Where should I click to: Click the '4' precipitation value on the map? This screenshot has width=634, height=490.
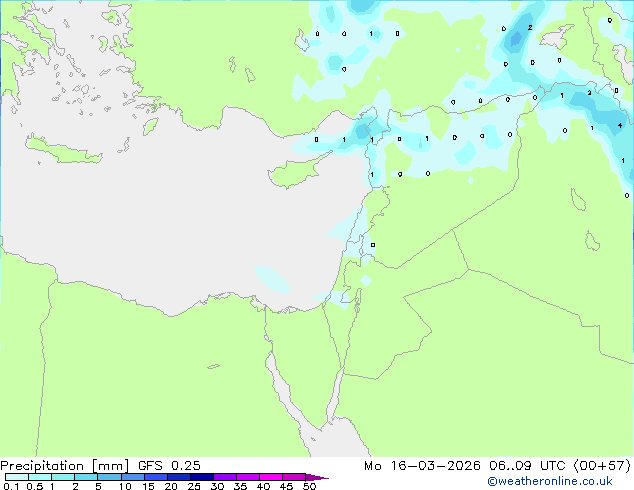click(620, 126)
